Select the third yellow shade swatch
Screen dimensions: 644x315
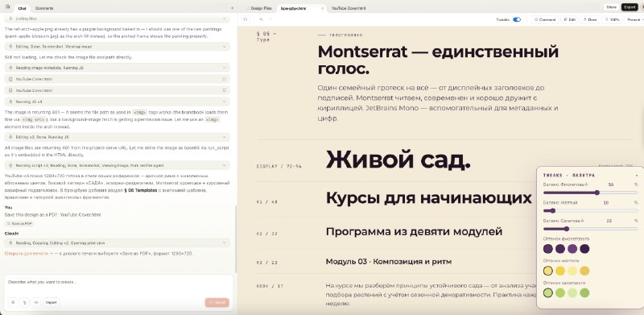pyautogui.click(x=572, y=271)
